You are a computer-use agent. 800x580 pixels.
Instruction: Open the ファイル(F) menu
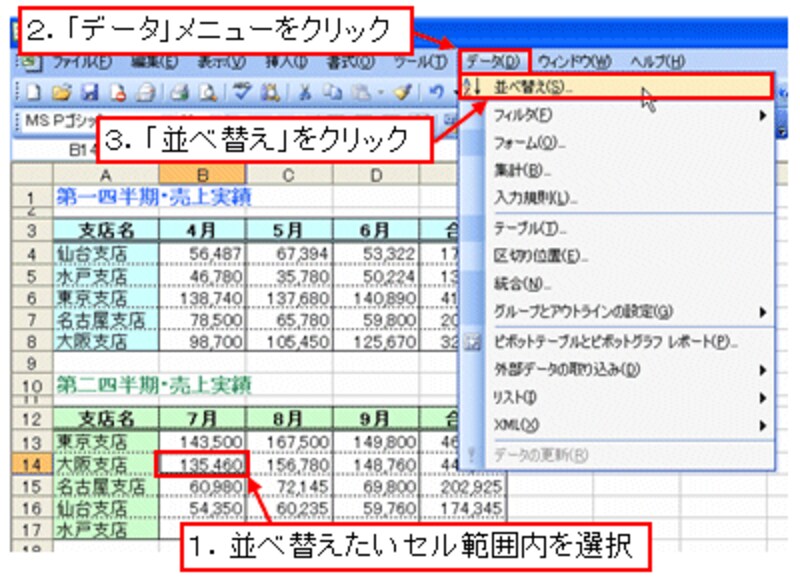83,62
